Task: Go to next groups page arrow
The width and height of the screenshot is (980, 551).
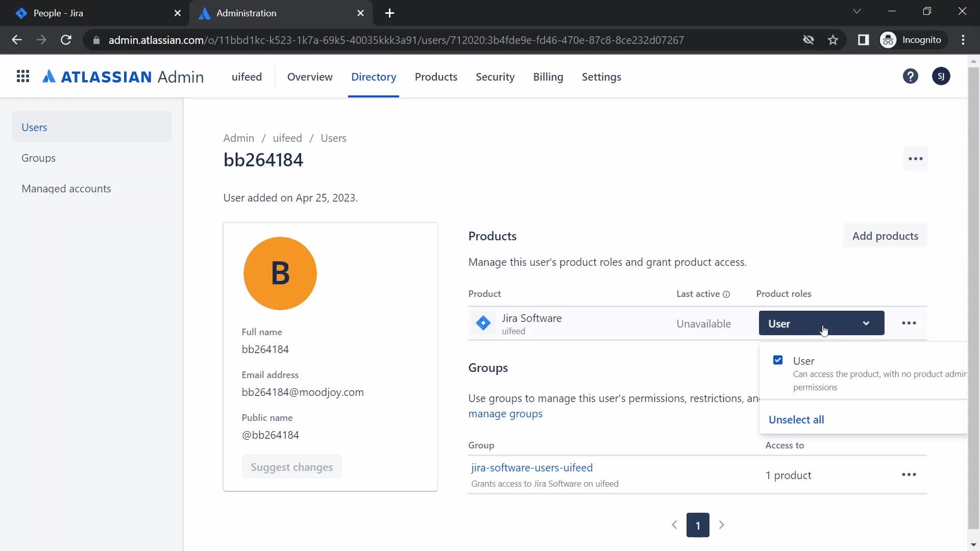Action: 721,525
